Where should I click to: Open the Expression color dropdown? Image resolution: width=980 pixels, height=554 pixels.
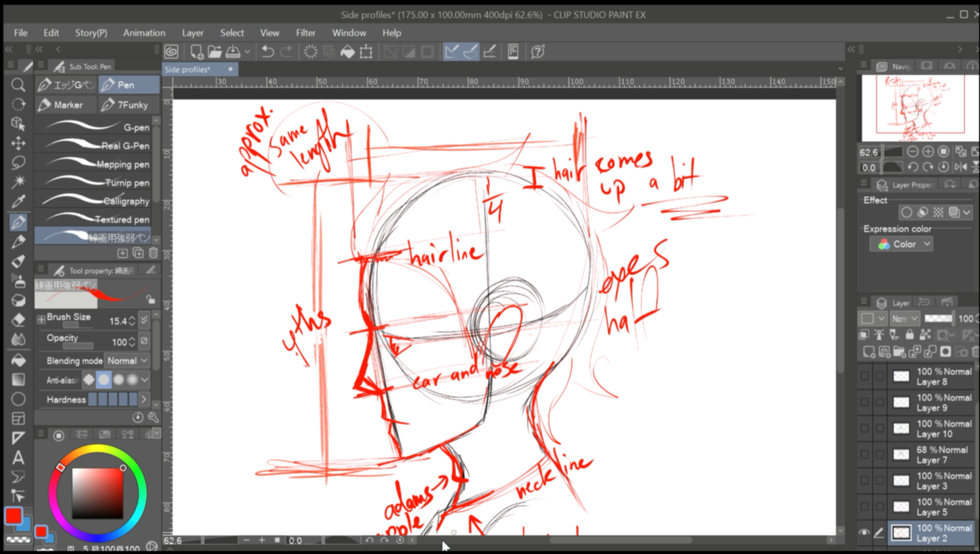pyautogui.click(x=901, y=244)
